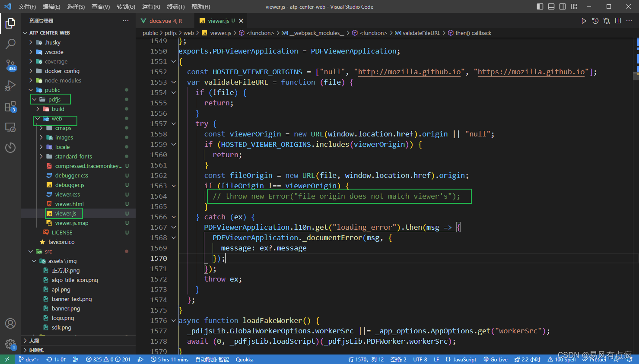Viewport: 639px width, 364px height.
Task: Synchronize changes 1 down 0 up
Action: coord(56,359)
